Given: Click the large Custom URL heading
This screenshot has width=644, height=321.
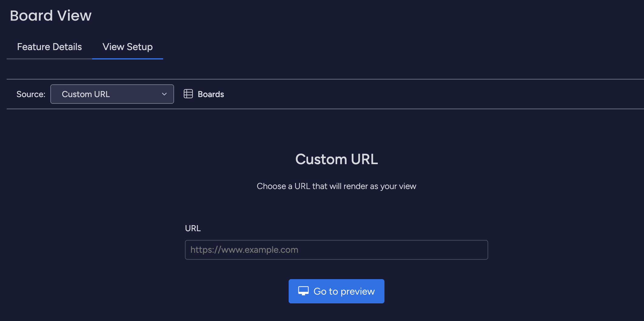Looking at the screenshot, I should click(336, 159).
